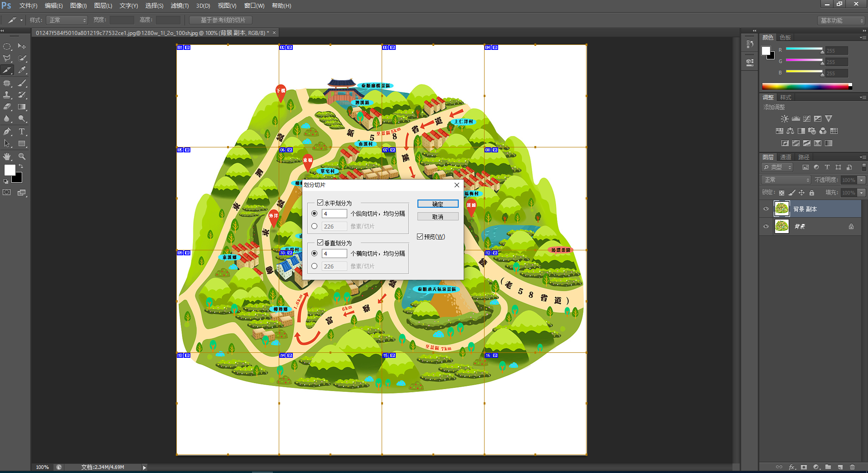
Task: Select the Slice tool in toolbox
Action: [7, 70]
